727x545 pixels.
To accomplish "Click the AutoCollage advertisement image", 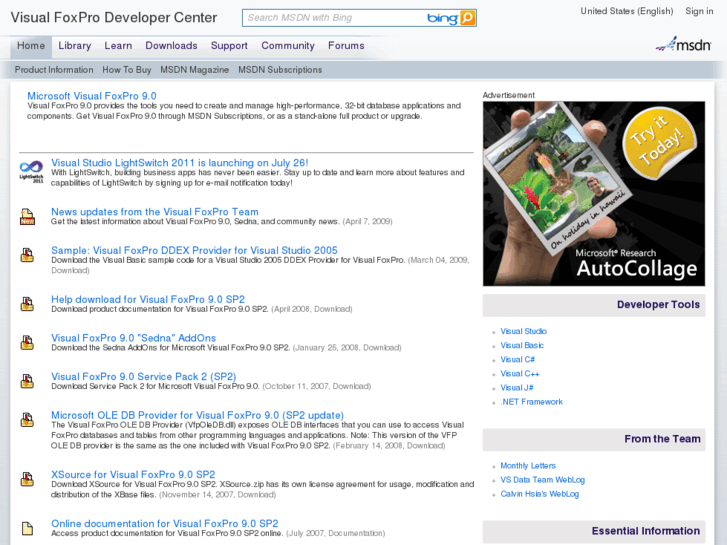I will (x=594, y=194).
